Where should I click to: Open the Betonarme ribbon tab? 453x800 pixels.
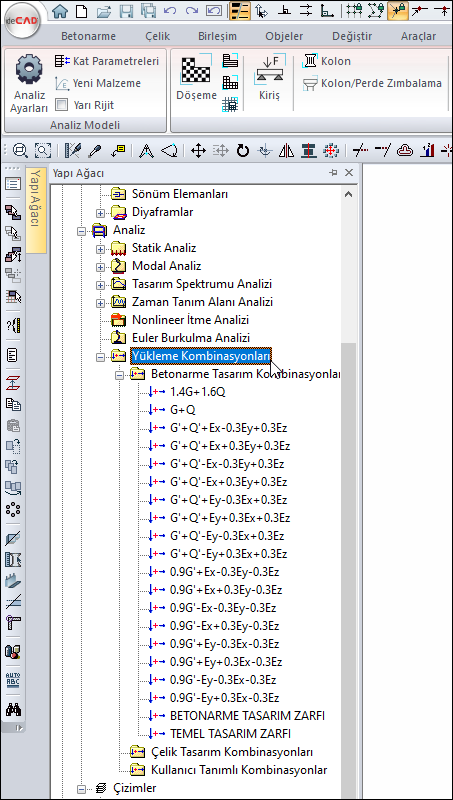pos(88,36)
